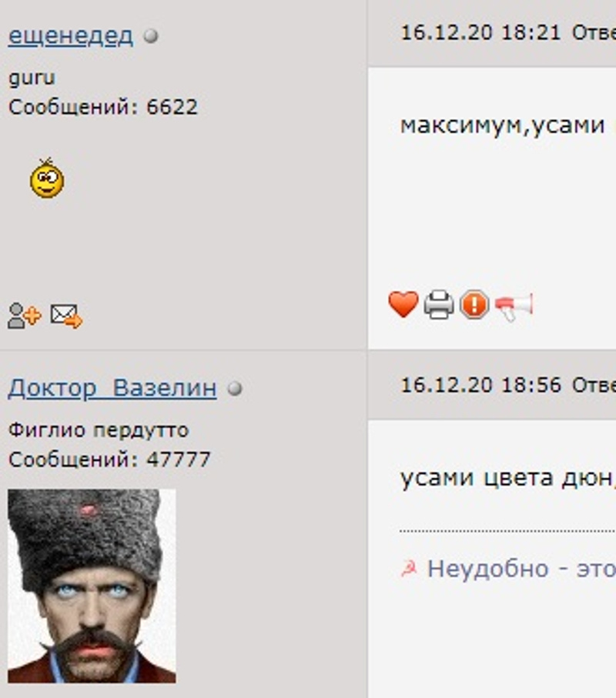Open Доктор_Вазелин's avatar picture
Screen dimensions: 616x698
coord(92,586)
